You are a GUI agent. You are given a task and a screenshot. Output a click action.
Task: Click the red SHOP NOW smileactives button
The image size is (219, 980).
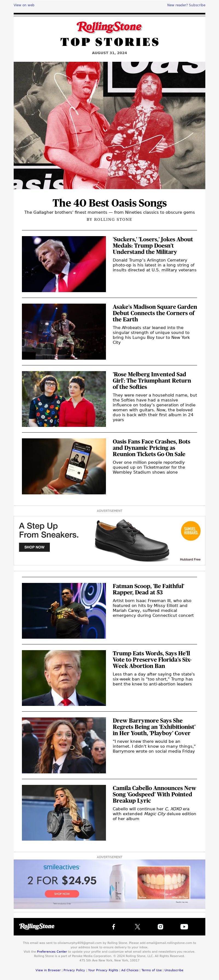(62, 894)
